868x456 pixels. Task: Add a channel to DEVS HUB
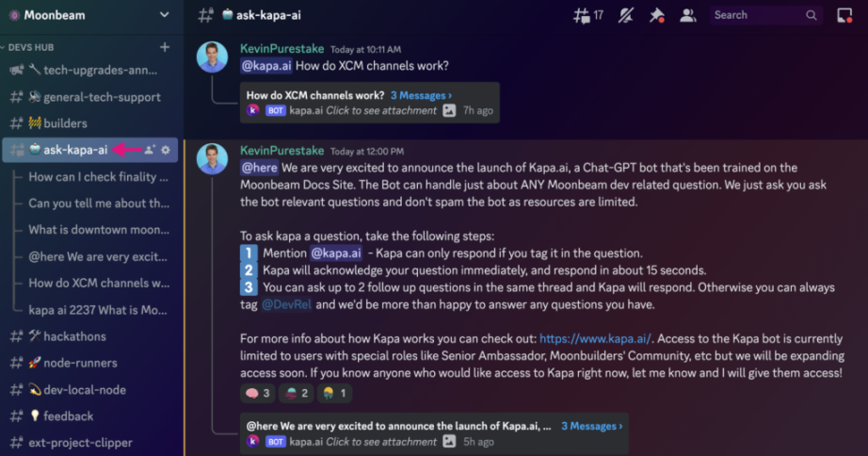165,47
